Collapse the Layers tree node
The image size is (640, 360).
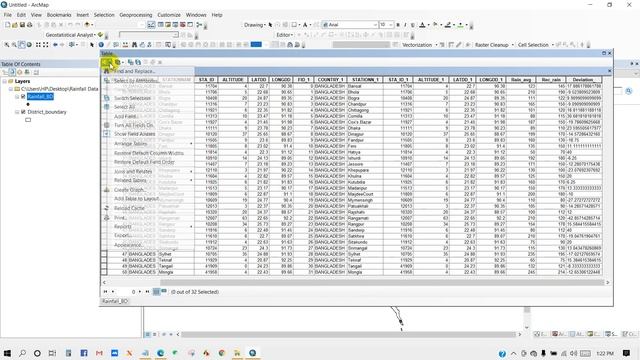pos(4,81)
